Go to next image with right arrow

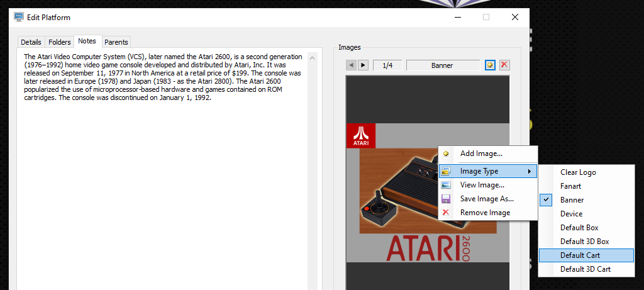[363, 65]
